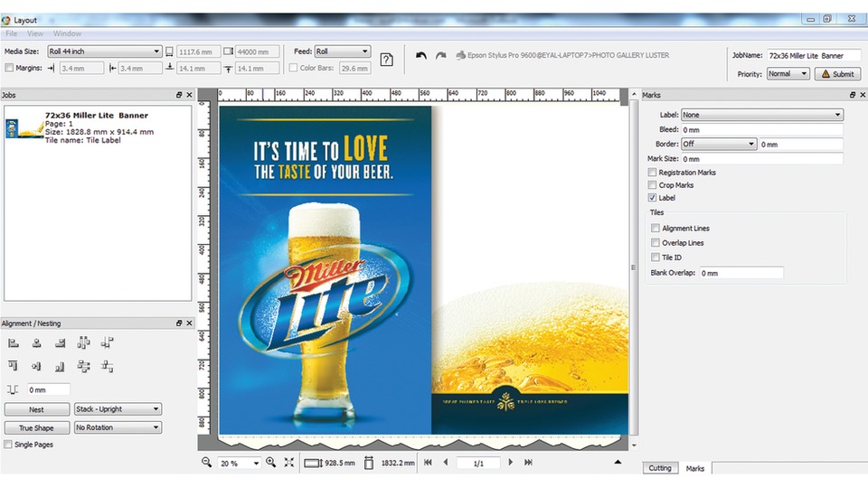Image resolution: width=868 pixels, height=487 pixels.
Task: Toggle the Single Pages checkbox
Action: coord(8,445)
